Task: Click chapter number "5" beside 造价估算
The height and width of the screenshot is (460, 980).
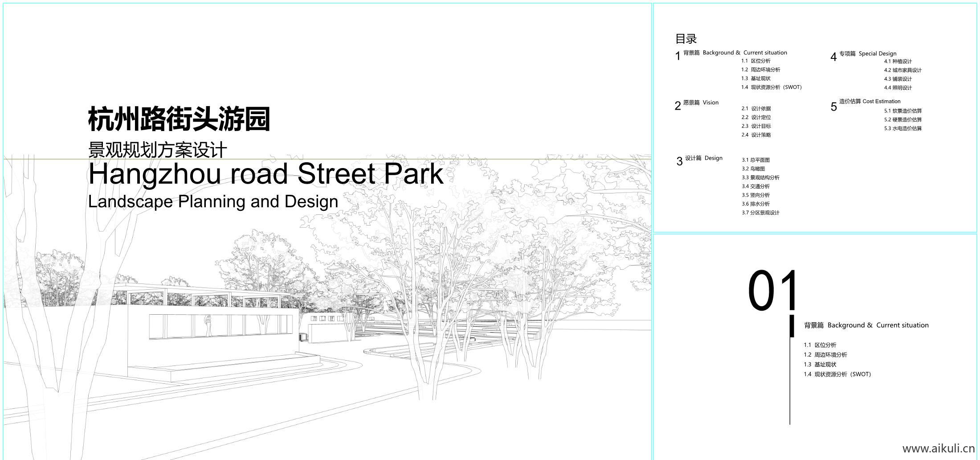Action: (x=833, y=107)
